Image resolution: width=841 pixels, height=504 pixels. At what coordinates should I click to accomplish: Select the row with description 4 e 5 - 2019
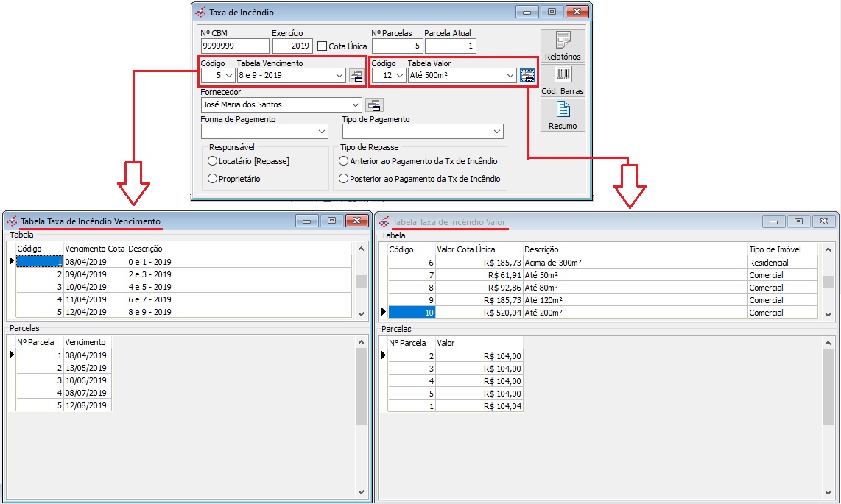pyautogui.click(x=149, y=287)
